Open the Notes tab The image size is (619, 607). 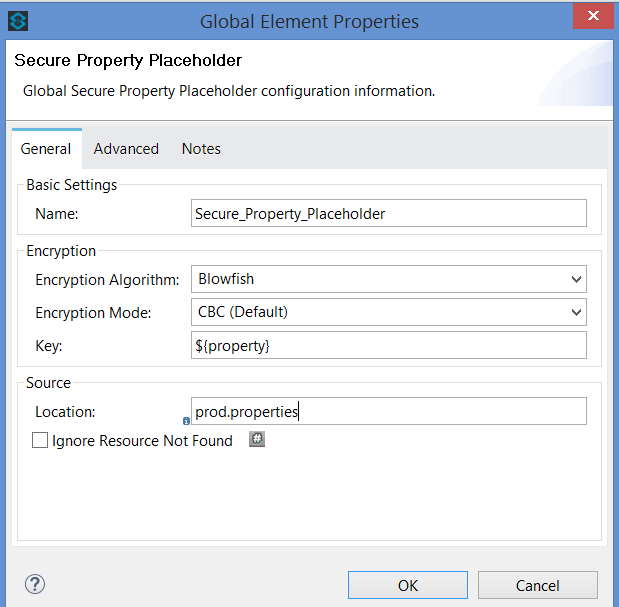[201, 148]
